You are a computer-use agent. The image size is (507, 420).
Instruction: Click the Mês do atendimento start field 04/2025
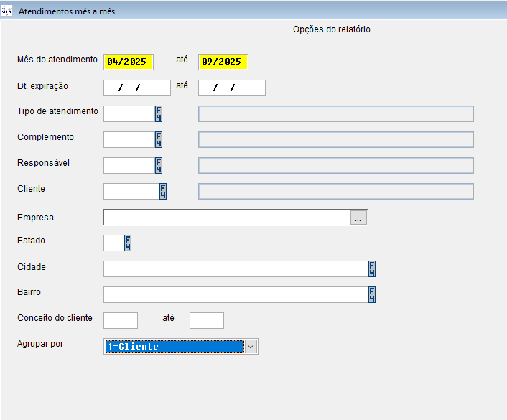[x=128, y=62]
